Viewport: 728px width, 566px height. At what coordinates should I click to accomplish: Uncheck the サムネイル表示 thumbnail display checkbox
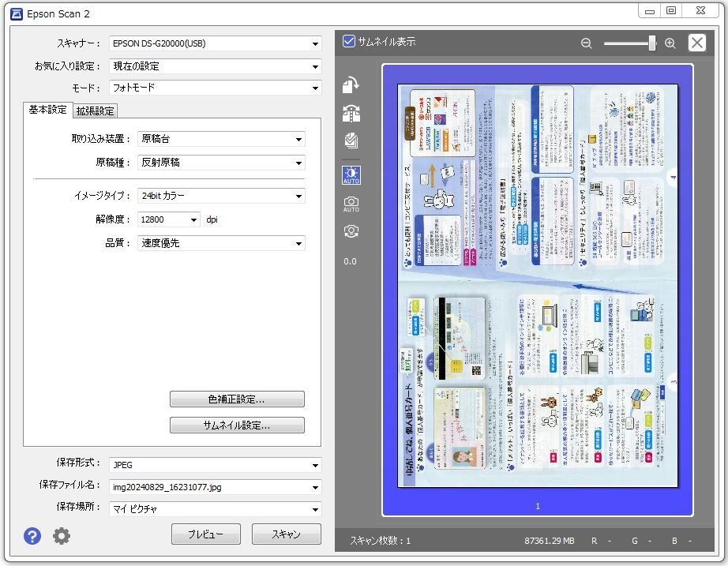348,41
